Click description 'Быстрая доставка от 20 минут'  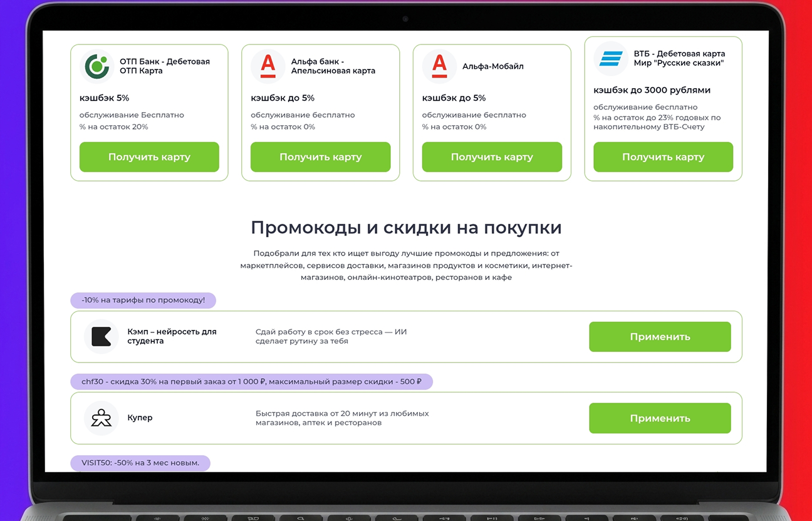342,418
